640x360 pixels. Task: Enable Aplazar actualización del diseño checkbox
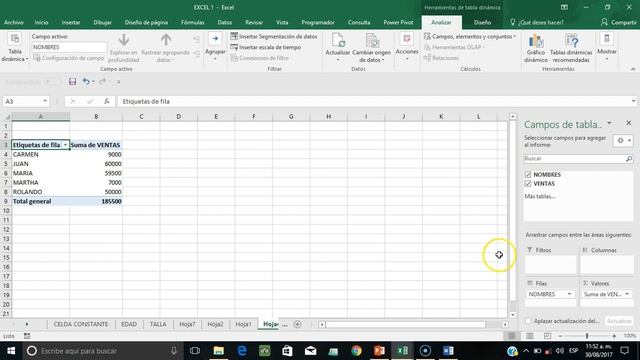point(529,321)
